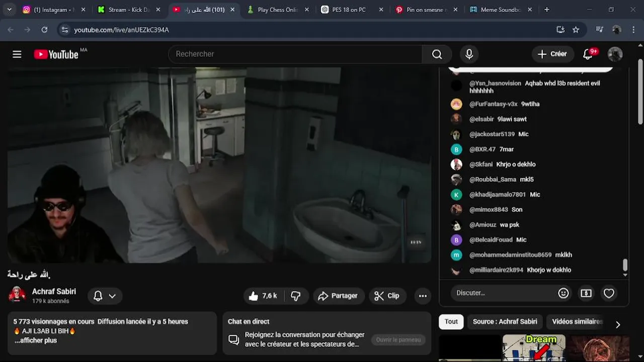This screenshot has height=362, width=644.
Task: Select Source : Achraf Sabiri chip
Action: pos(505,322)
